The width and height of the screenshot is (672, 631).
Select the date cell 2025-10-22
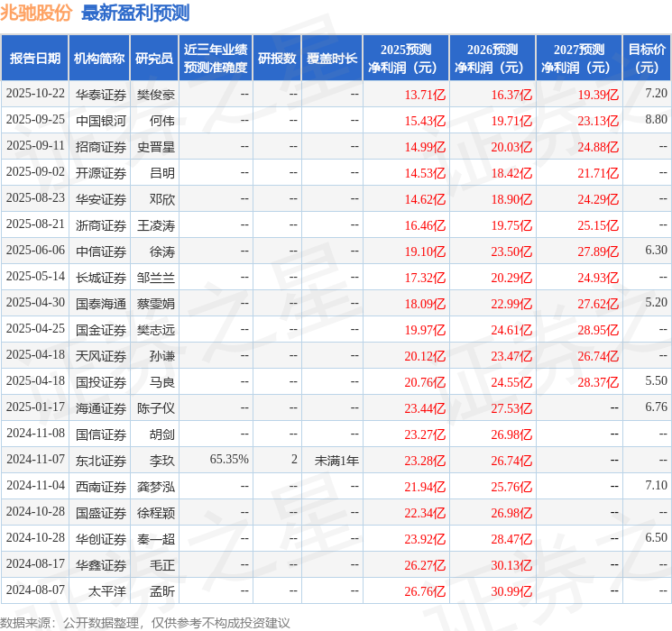click(x=35, y=94)
